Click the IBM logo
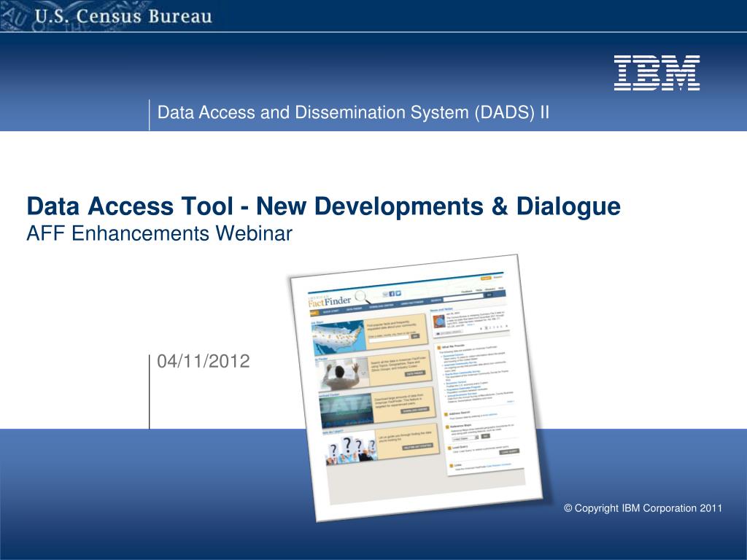747x560 pixels. 657,73
